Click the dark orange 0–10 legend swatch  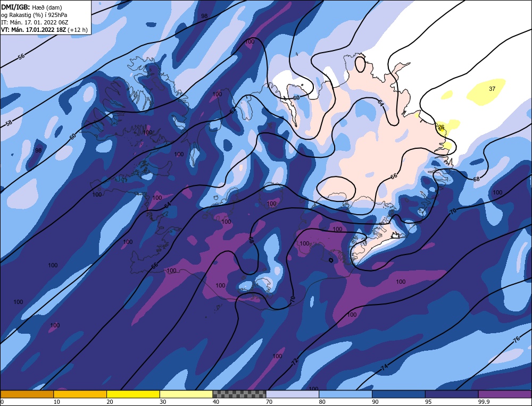pos(27,394)
